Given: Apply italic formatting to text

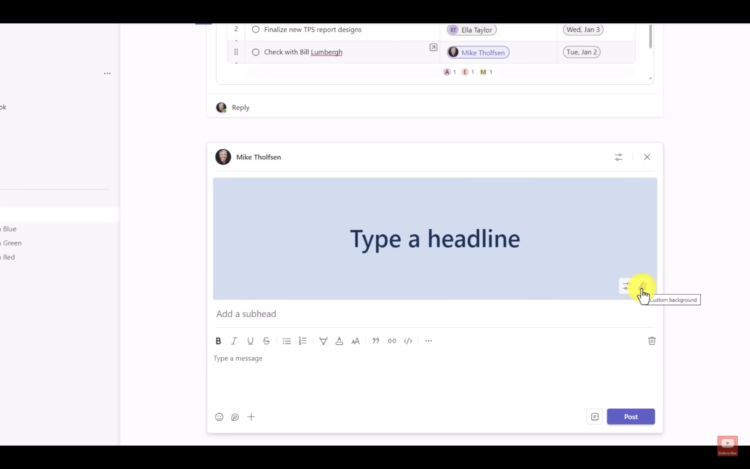Looking at the screenshot, I should pos(234,341).
